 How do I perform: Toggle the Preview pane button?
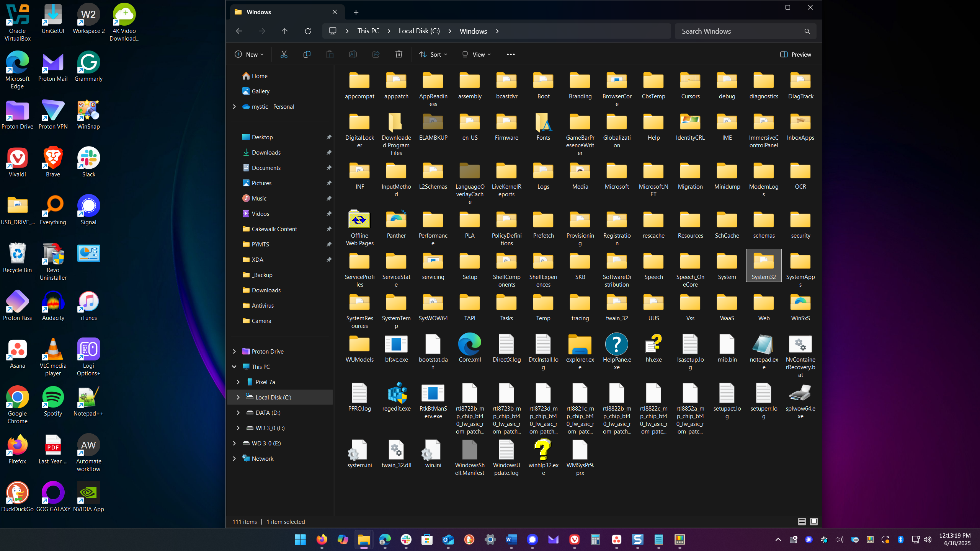coord(795,54)
